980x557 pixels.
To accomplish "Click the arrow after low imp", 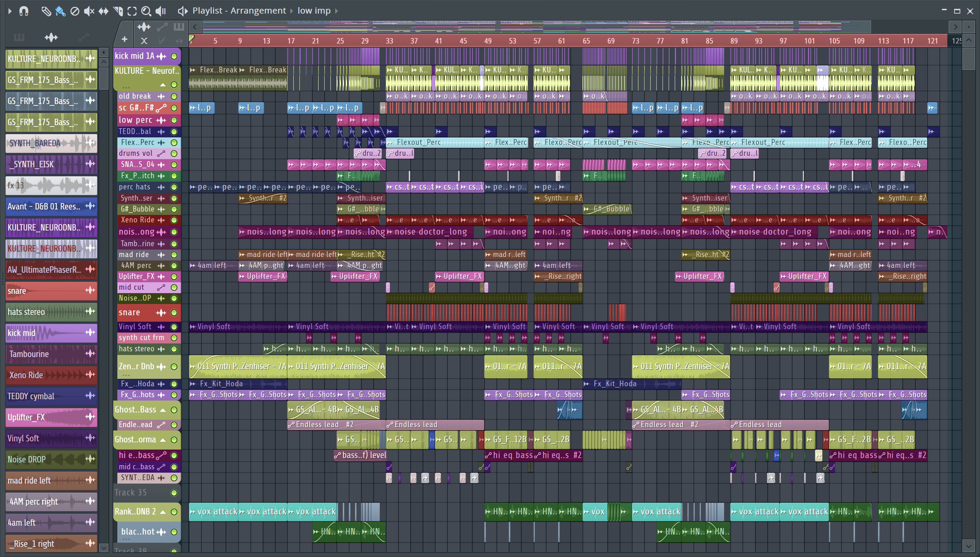I will coord(337,11).
